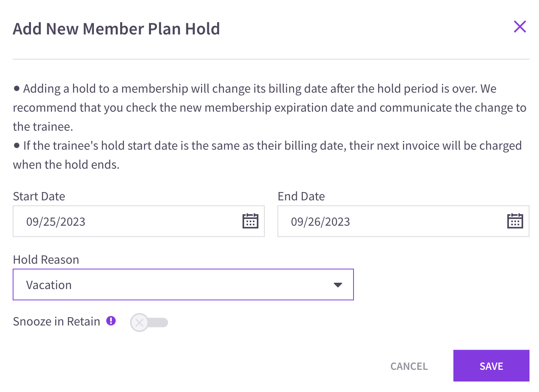Save the member plan hold
The image size is (539, 392).
(491, 366)
